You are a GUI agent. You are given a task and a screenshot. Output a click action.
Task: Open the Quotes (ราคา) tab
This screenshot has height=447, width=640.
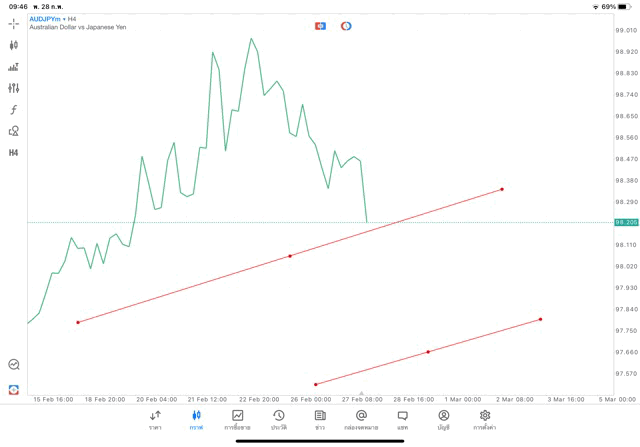pyautogui.click(x=155, y=419)
